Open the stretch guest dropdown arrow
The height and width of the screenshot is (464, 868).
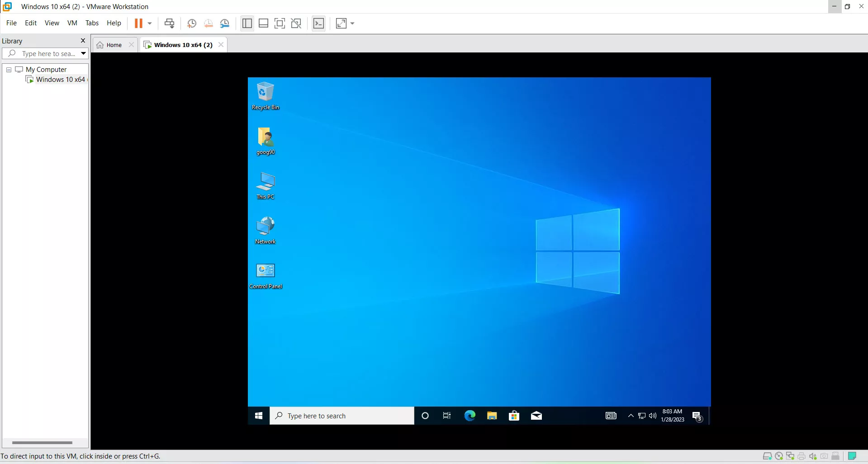pyautogui.click(x=352, y=24)
